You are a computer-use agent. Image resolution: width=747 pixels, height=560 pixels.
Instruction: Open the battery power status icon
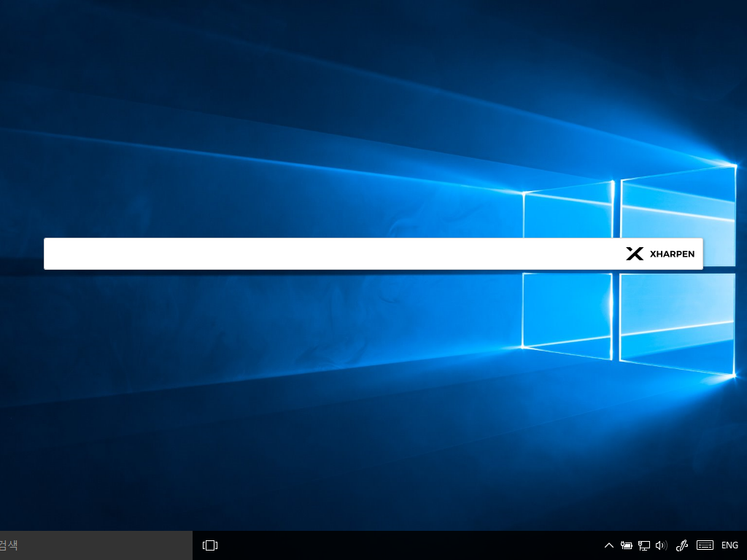(627, 545)
